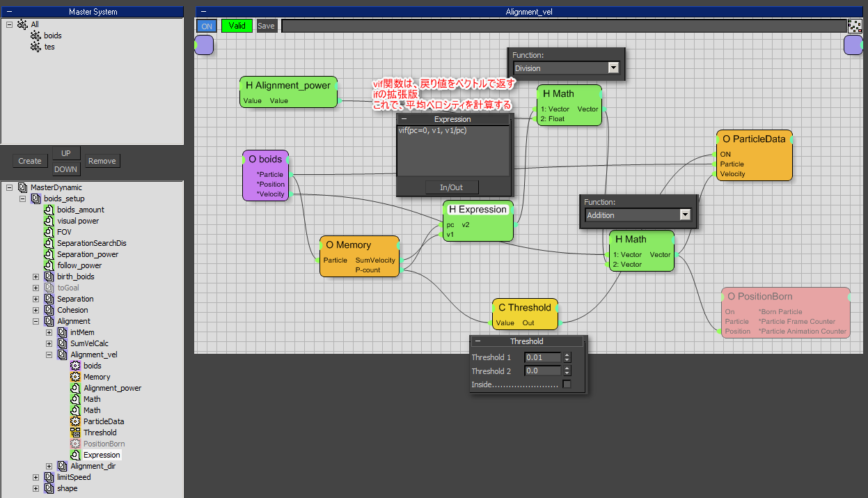The width and height of the screenshot is (868, 498).
Task: Click the gear icon beside ParticleData tree row
Action: pos(76,421)
